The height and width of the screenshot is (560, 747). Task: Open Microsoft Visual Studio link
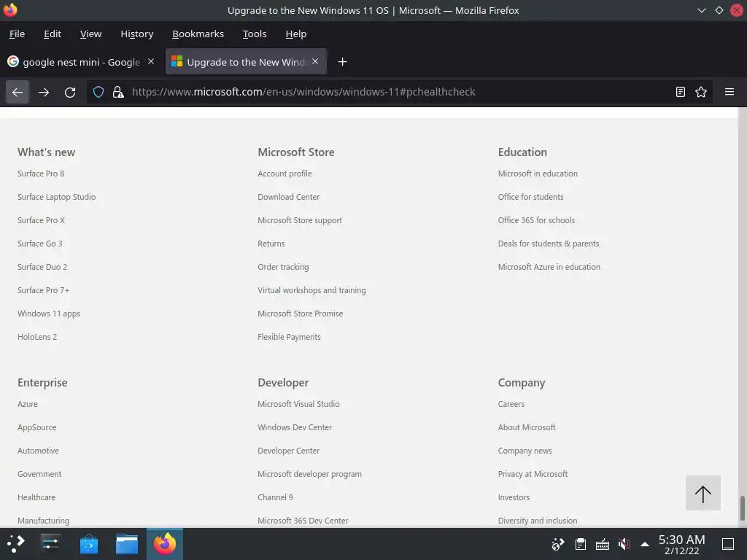298,404
